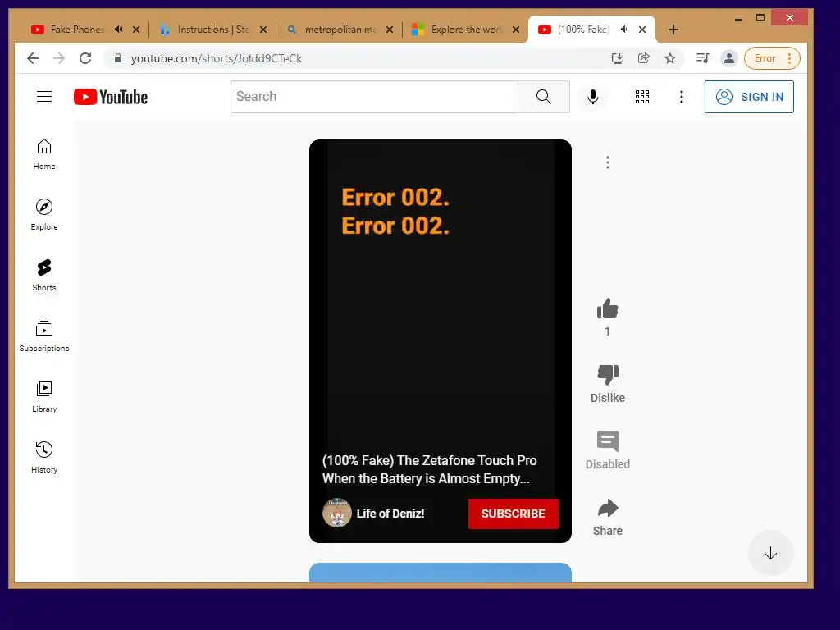Open browser profile icon
Image resolution: width=840 pixels, height=630 pixels.
coord(728,58)
